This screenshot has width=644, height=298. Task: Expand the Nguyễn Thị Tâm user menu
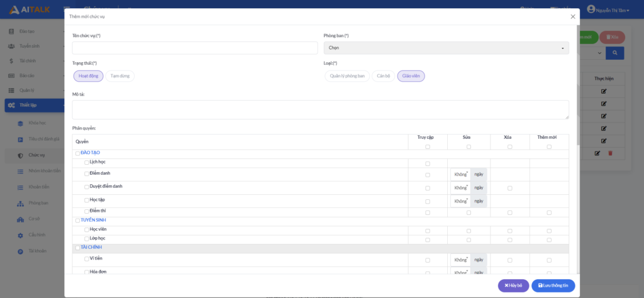click(608, 9)
